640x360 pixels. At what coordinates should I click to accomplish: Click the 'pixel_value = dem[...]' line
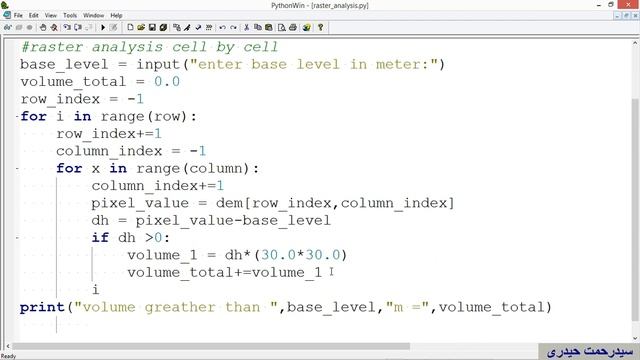[x=273, y=203]
